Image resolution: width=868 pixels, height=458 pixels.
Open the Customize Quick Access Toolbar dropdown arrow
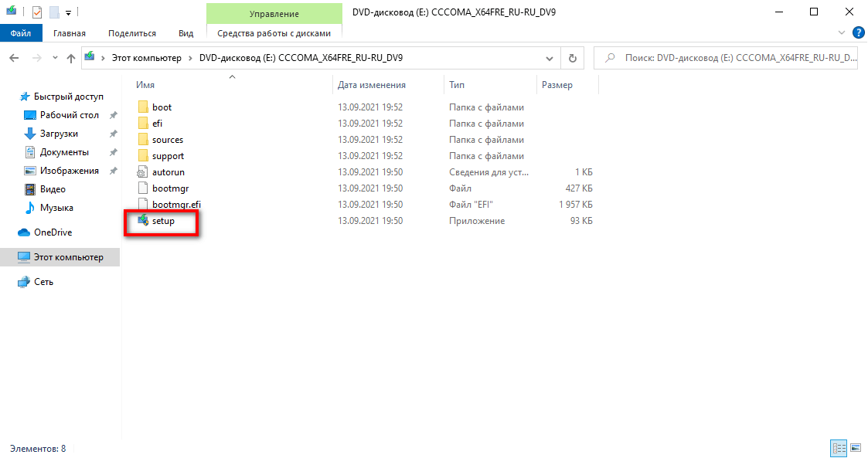point(68,12)
